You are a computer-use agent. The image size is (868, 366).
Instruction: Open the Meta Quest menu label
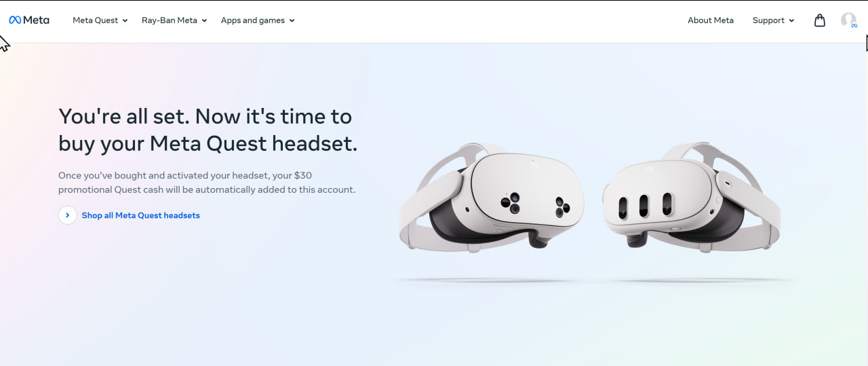(x=96, y=20)
